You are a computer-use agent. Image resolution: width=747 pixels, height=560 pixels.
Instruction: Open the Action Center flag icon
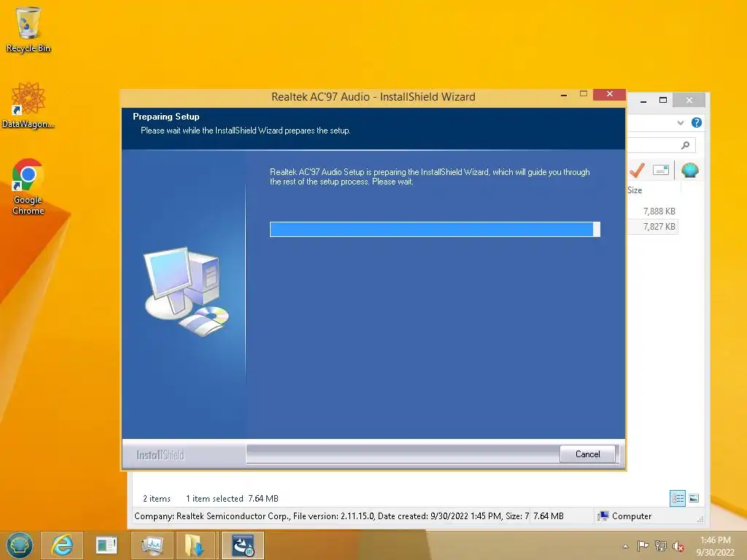(x=643, y=545)
